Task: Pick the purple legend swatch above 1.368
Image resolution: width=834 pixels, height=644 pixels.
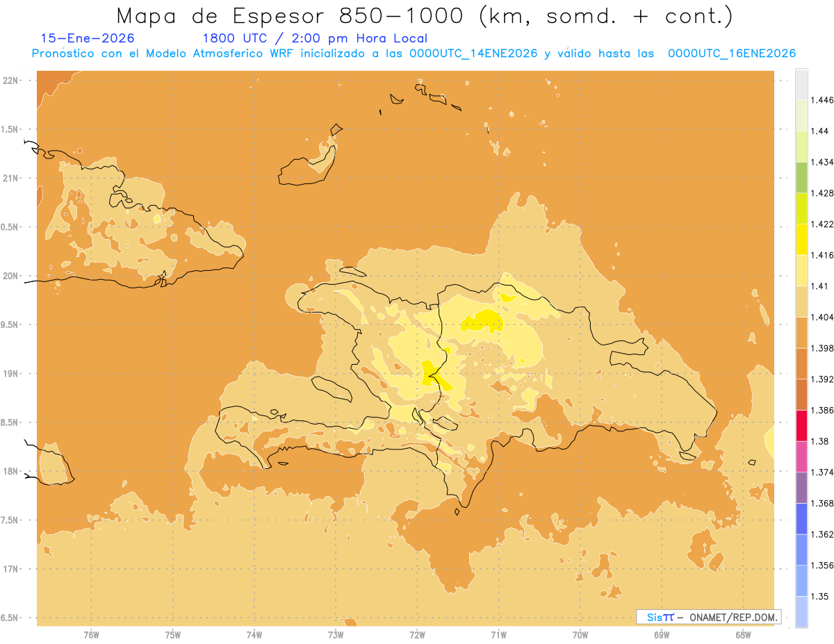Action: point(801,487)
